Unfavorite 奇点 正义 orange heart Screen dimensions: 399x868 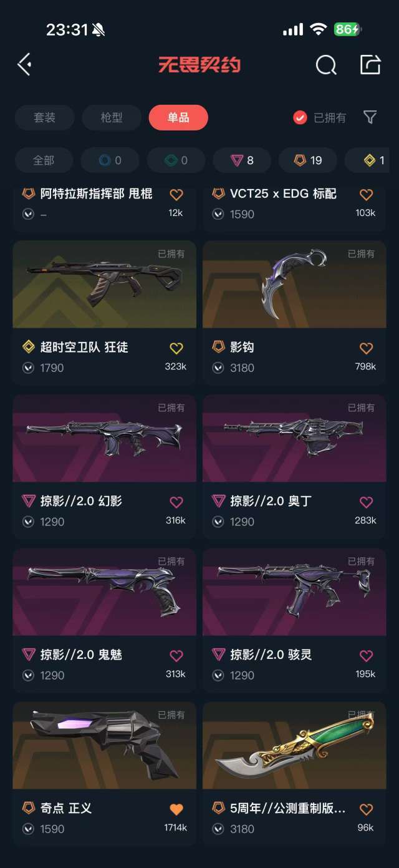pyautogui.click(x=176, y=809)
